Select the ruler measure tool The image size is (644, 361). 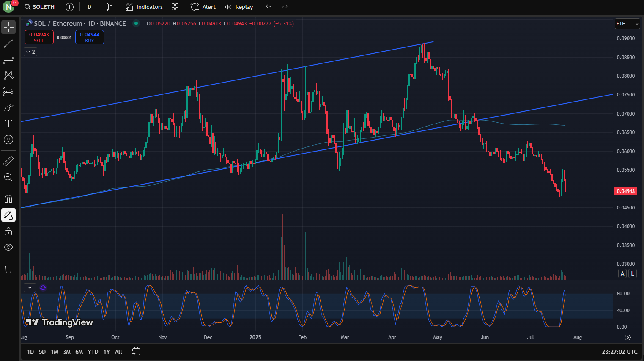click(8, 161)
